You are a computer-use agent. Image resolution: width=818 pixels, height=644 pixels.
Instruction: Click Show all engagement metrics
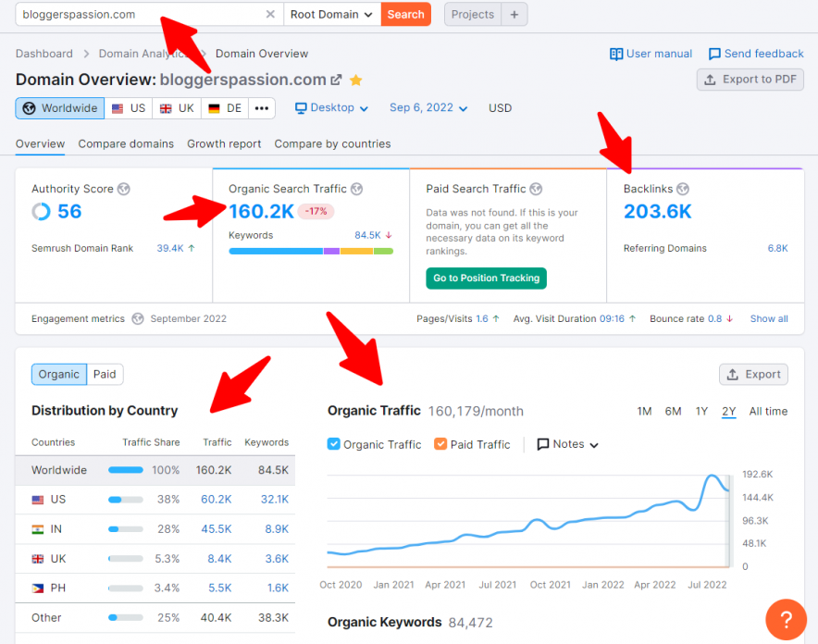point(769,318)
